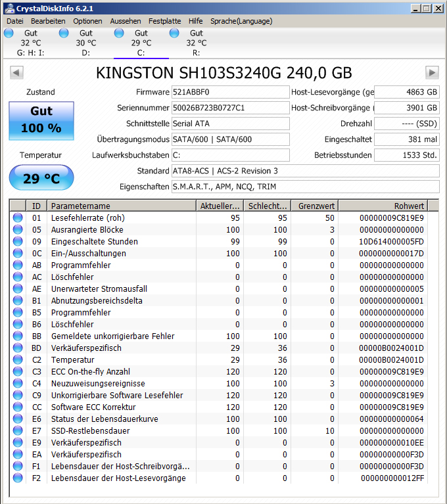Click the status icon of Neuzuweisungsereignisse
Viewport: 447px width, 504px height.
18,383
